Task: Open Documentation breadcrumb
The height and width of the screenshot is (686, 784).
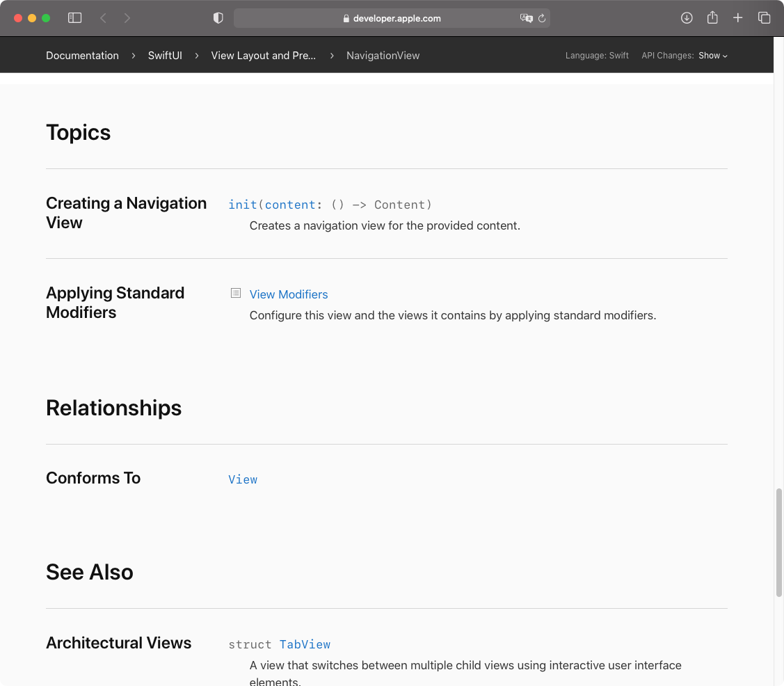Action: click(83, 56)
